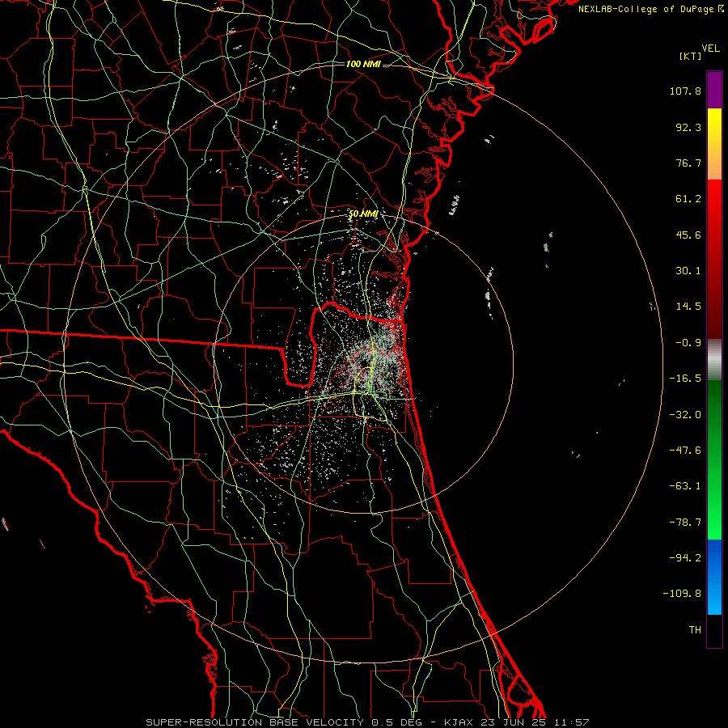This screenshot has height=728, width=728.
Task: Pick the gray near-zero segment of color bar
Action: tap(714, 359)
